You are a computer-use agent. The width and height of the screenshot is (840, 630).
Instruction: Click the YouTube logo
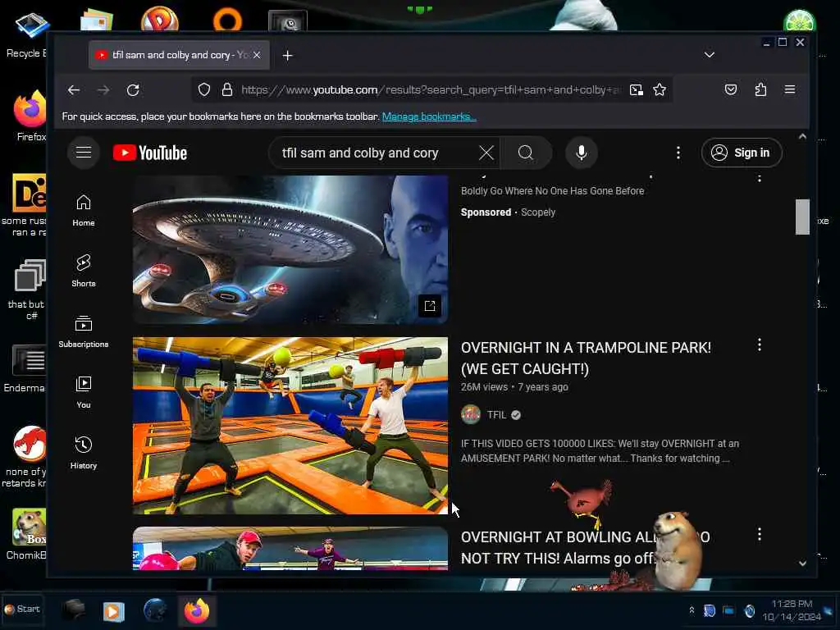point(150,153)
